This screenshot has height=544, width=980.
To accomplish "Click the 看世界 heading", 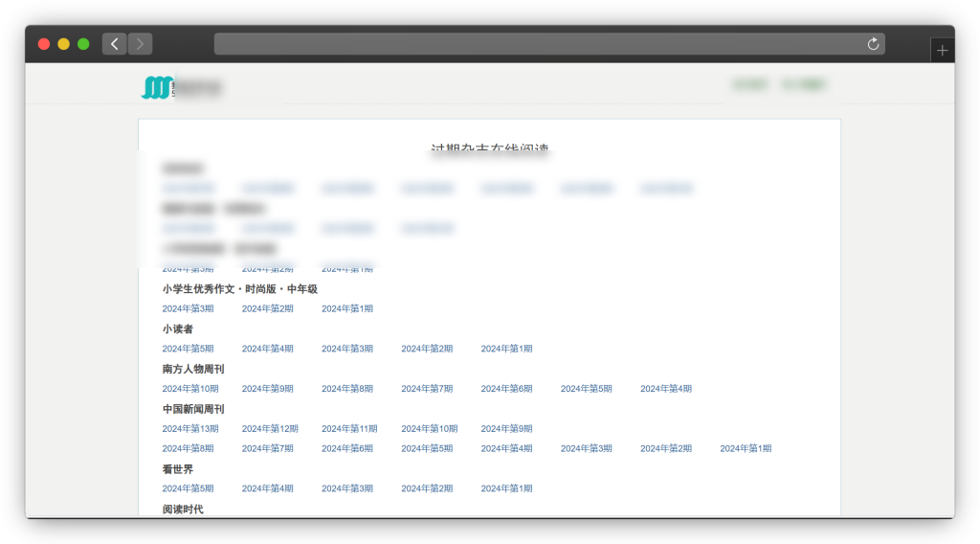I will [177, 469].
